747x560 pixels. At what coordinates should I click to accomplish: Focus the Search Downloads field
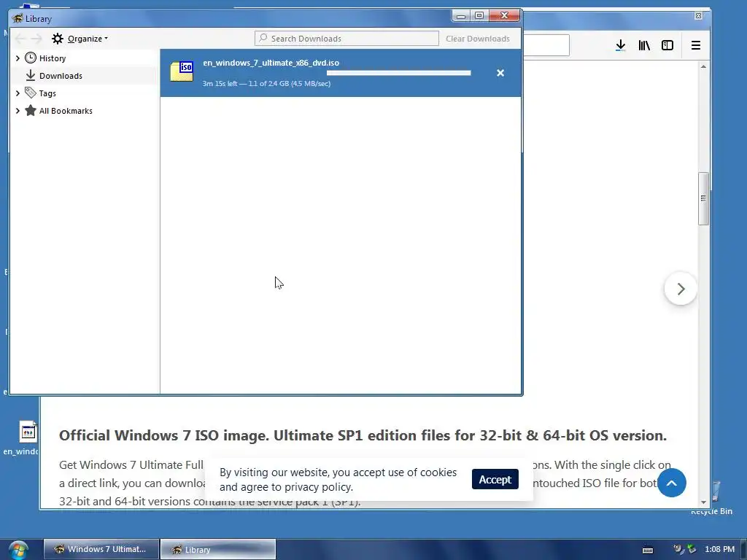point(347,39)
